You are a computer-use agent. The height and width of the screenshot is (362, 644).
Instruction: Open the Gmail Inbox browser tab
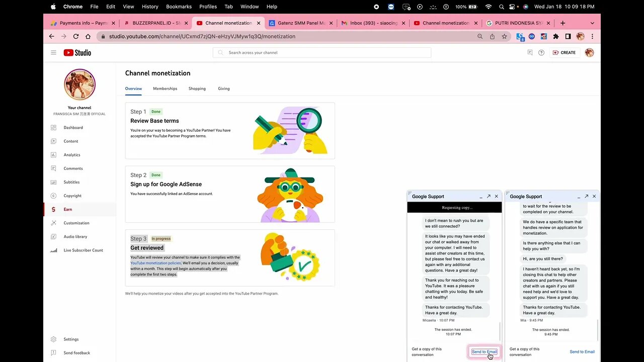[373, 23]
